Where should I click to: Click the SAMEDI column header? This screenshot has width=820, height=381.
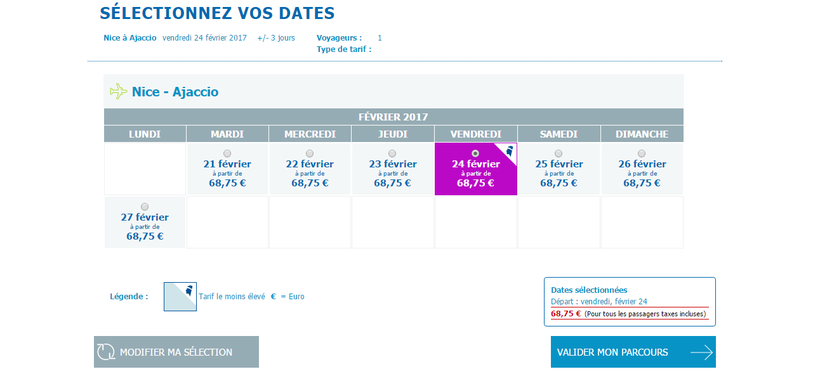tap(559, 134)
